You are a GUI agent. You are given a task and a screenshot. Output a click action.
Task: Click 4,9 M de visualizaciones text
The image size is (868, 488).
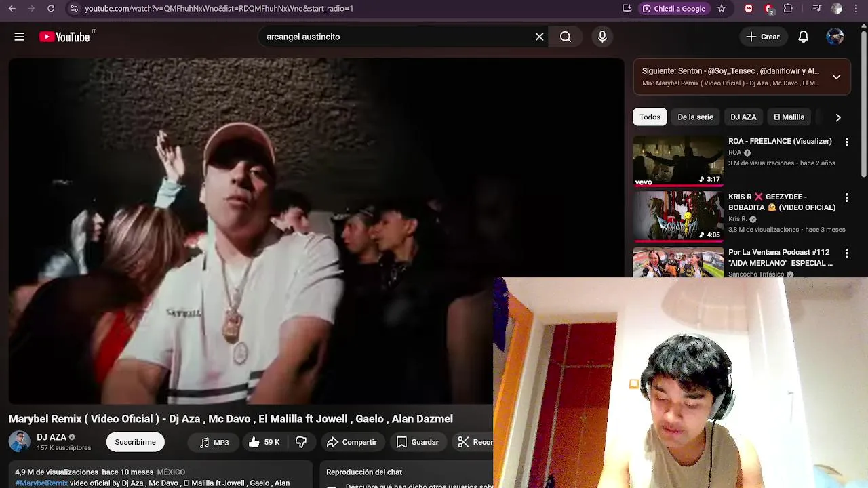click(56, 472)
